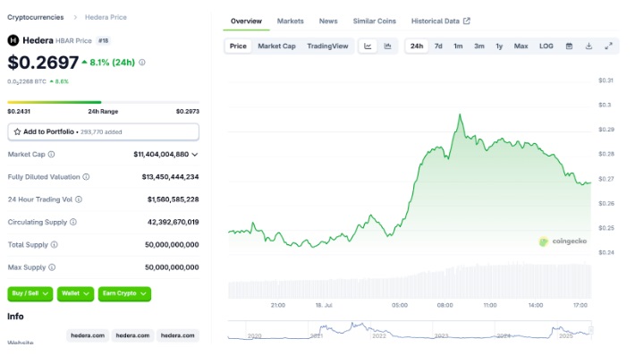This screenshot has width=635, height=364.
Task: Click the Hedera logo icon
Action: 13,40
